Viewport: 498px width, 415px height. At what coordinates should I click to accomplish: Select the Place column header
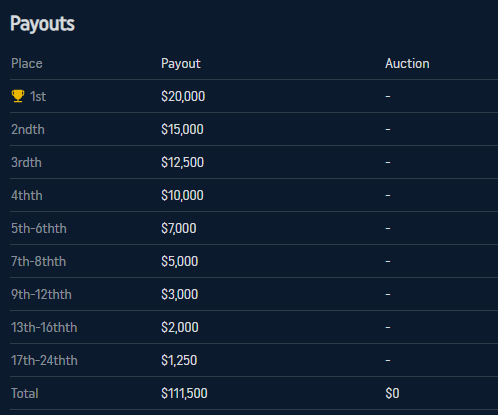27,63
